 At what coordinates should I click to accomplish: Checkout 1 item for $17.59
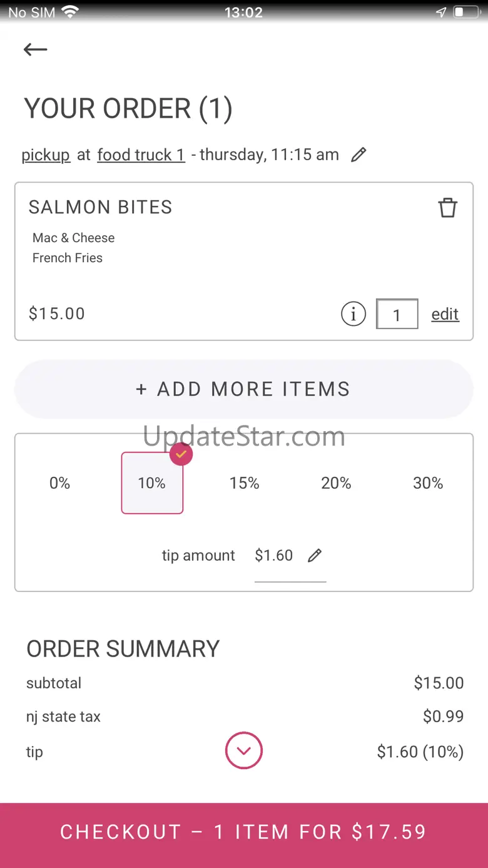(x=244, y=832)
